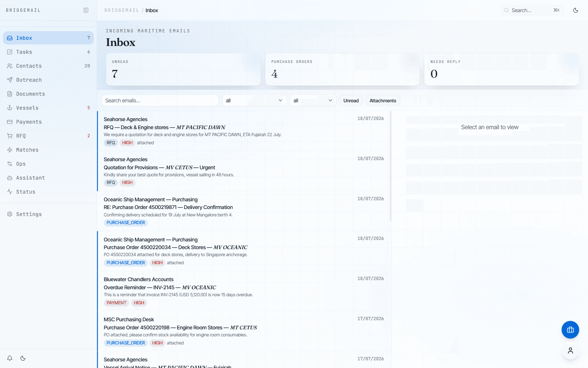Click the Unread count card

(x=183, y=70)
